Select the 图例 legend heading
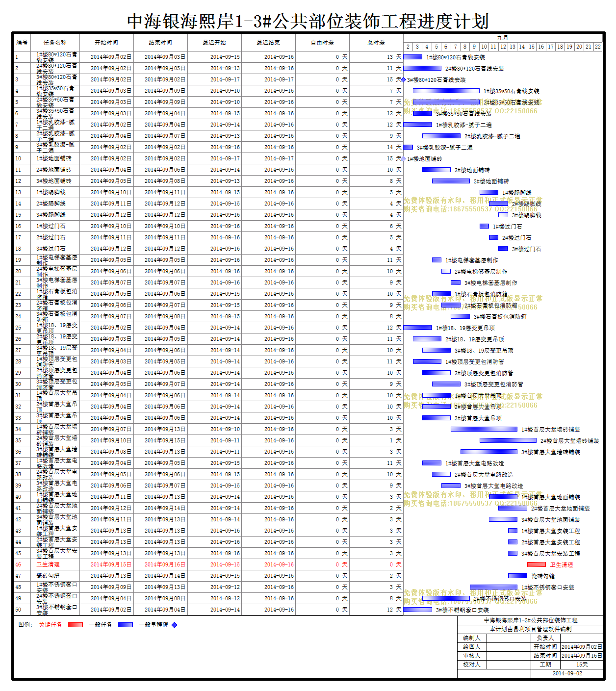Screen dimensions: 616x691 (x=26, y=625)
